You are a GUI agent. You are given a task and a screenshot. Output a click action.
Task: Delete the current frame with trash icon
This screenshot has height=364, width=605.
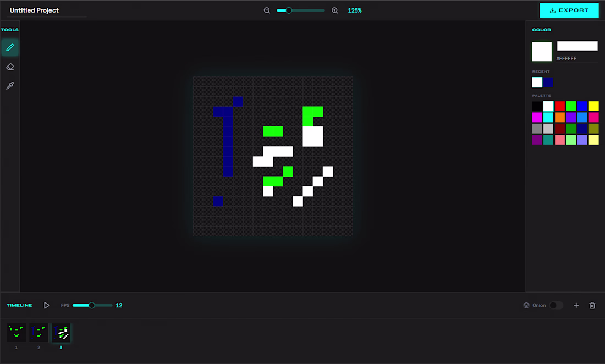click(x=592, y=305)
